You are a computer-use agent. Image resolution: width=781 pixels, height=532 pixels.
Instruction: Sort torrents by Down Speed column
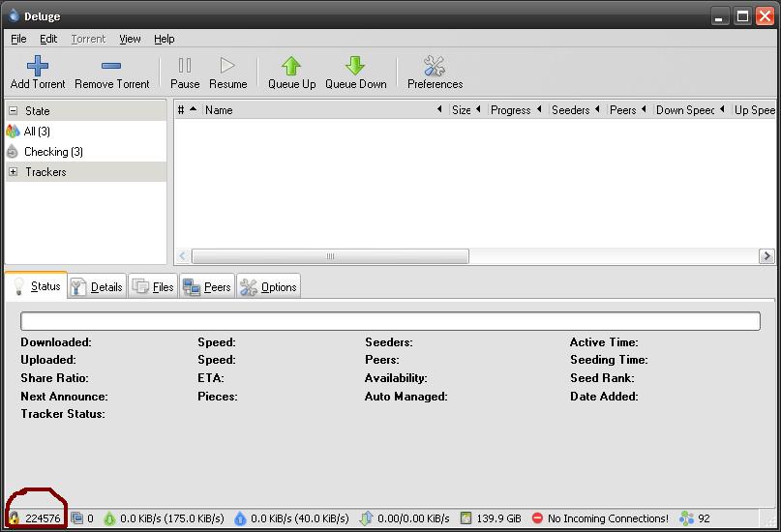(x=690, y=110)
